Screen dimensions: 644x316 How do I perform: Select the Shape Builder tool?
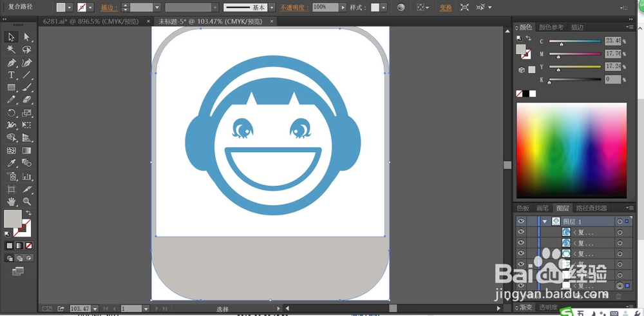[x=11, y=138]
